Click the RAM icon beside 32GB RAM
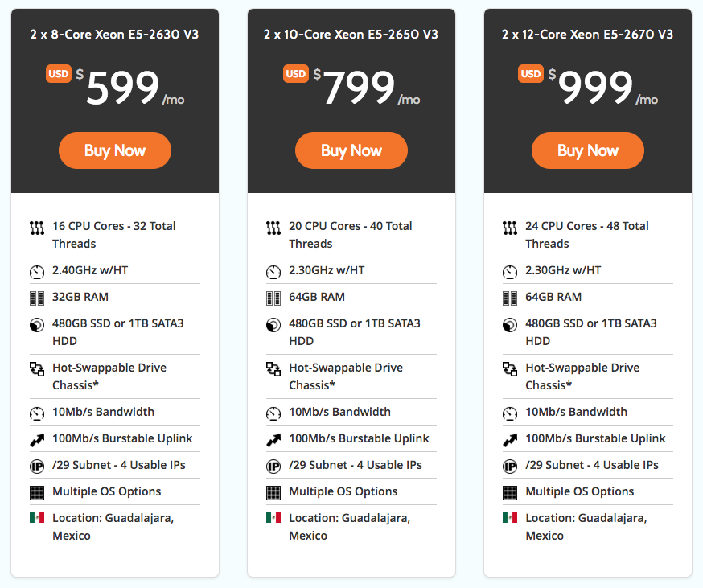Image resolution: width=703 pixels, height=588 pixels. (37, 298)
